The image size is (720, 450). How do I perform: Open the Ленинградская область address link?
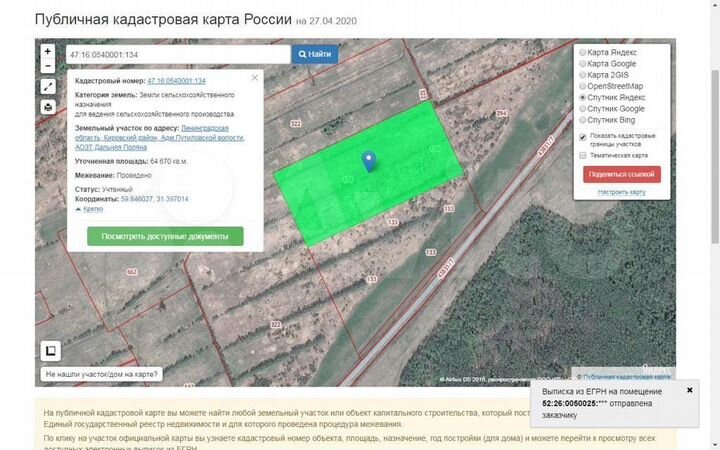[x=160, y=138]
